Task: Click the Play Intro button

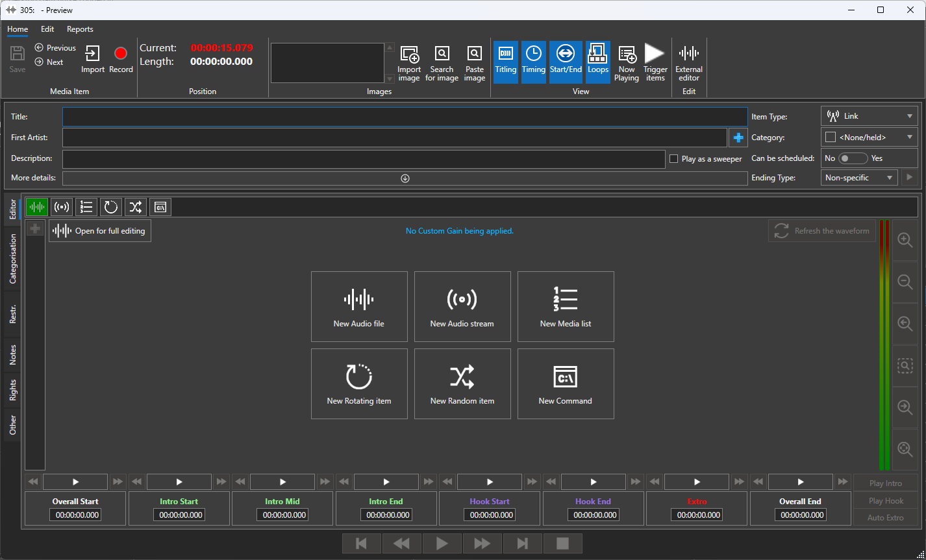Action: click(885, 483)
